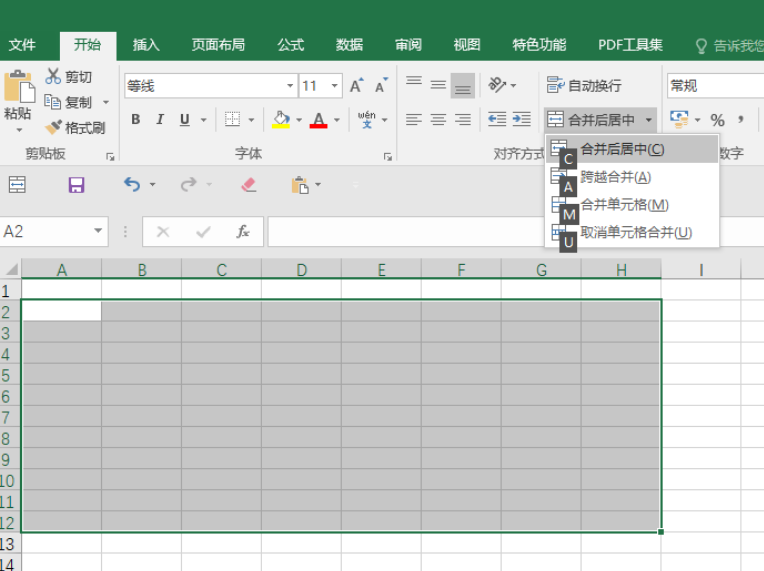This screenshot has width=764, height=571.
Task: Open the 文件 tab
Action: click(x=22, y=45)
